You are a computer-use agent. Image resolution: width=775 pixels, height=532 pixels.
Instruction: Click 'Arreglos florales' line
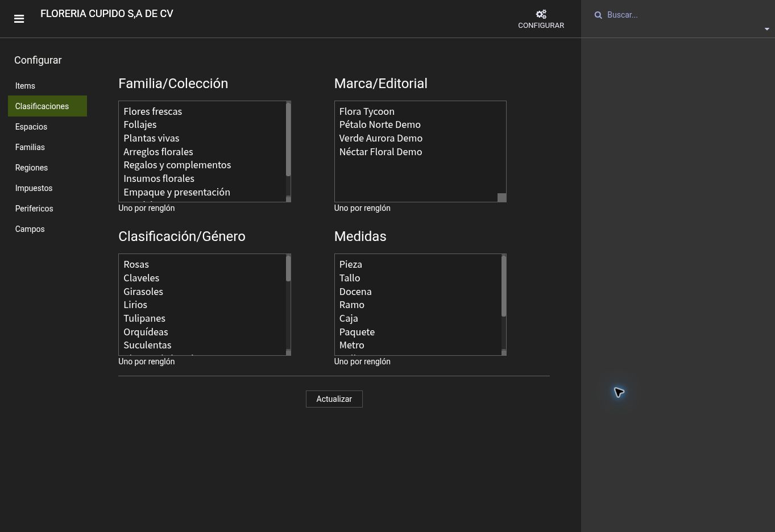158,152
